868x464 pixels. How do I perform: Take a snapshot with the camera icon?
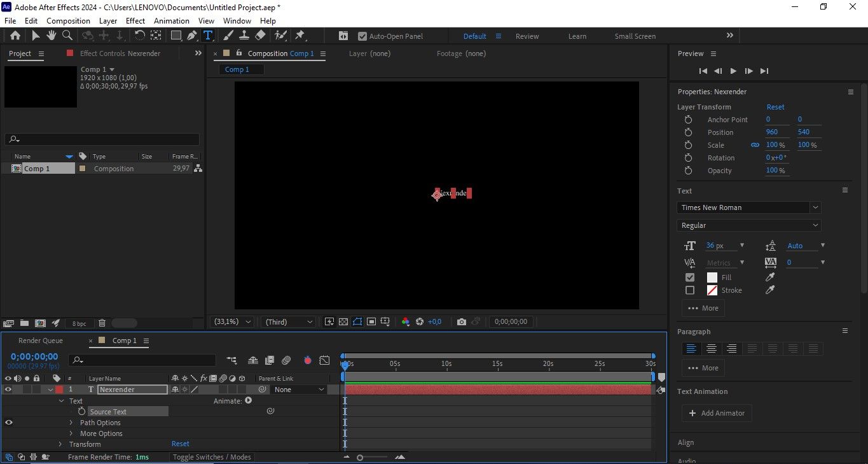coord(462,322)
